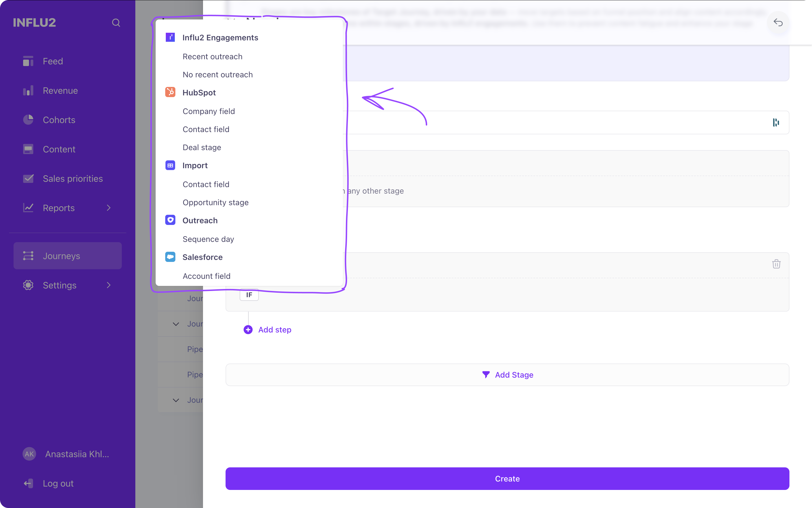Select the Import category header

195,165
